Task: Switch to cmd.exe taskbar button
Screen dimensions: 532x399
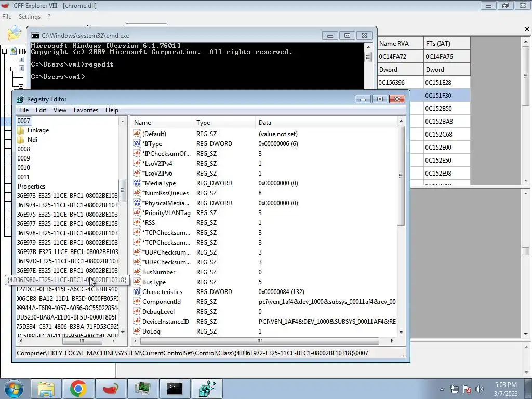Action: tap(175, 389)
